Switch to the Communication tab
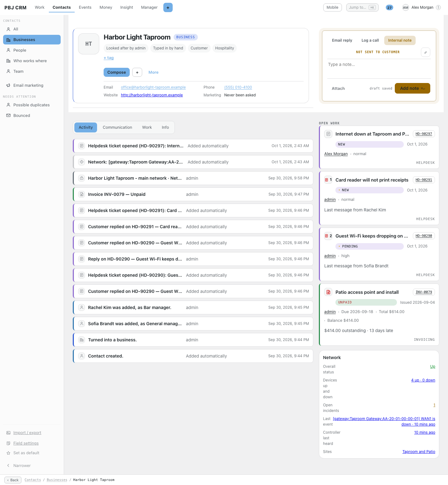 coord(117,127)
